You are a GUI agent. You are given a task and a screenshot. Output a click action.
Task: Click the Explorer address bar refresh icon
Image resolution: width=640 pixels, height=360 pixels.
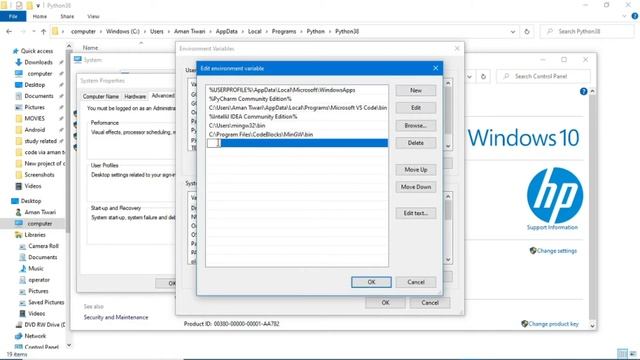tap(527, 31)
